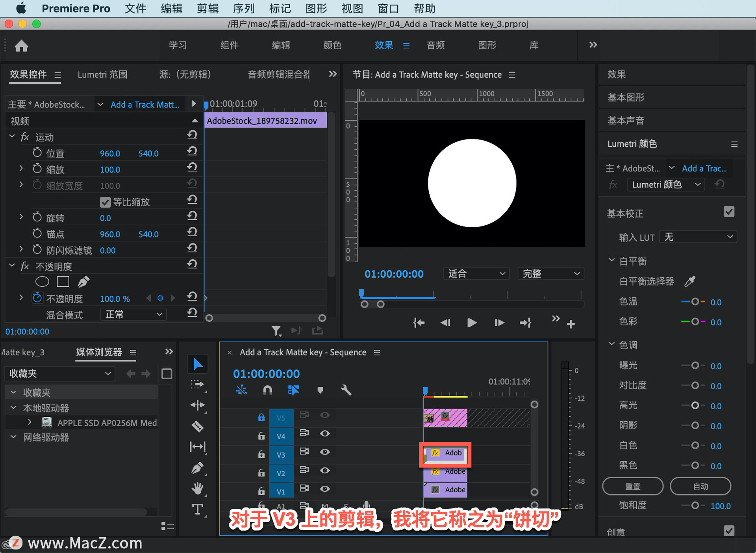Pick white balance with eyedropper
The height and width of the screenshot is (553, 756).
point(690,281)
